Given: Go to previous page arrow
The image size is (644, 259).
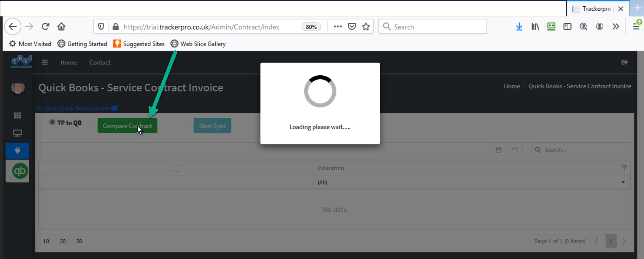Looking at the screenshot, I should point(597,241).
